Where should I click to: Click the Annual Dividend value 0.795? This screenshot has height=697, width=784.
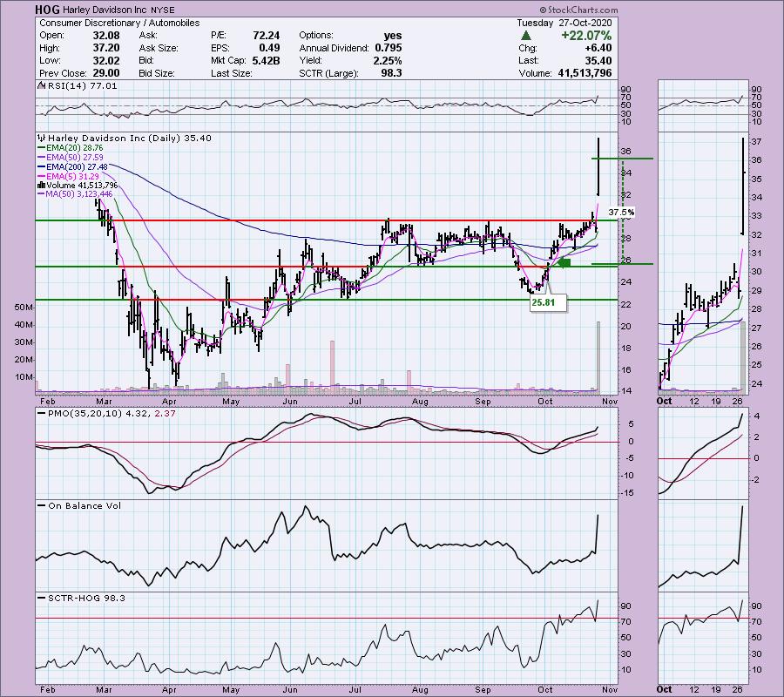(x=387, y=48)
